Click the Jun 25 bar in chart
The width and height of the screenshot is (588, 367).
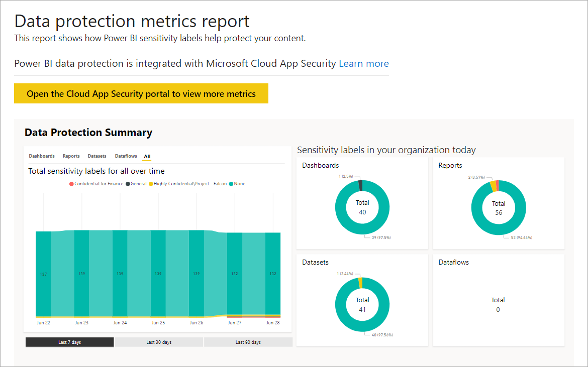point(158,274)
